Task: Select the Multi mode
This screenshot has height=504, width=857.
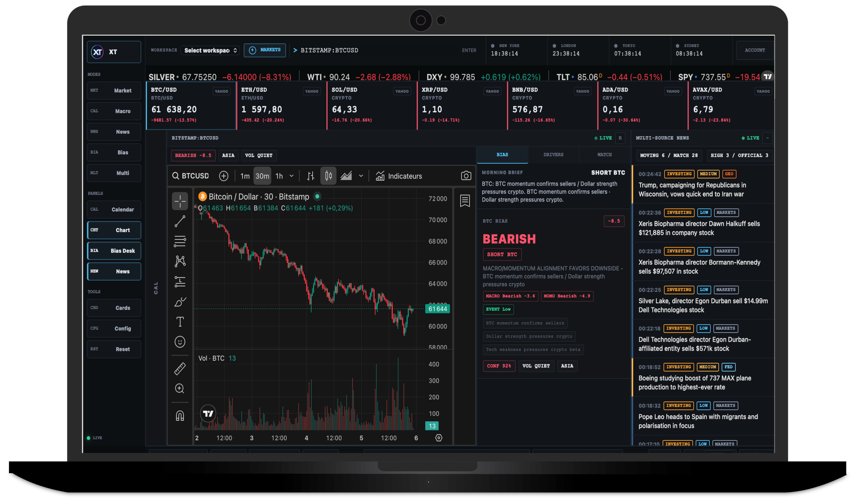Action: (114, 173)
